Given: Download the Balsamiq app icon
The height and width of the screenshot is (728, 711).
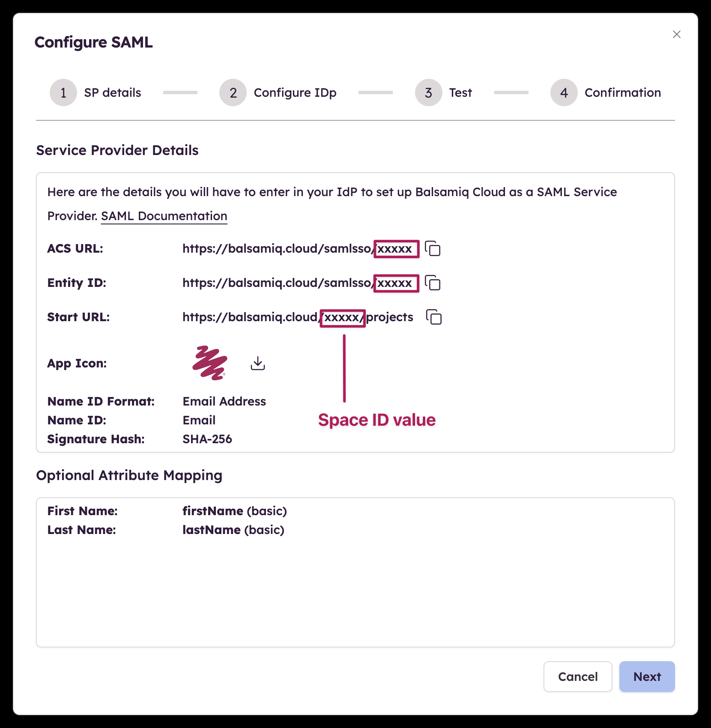Looking at the screenshot, I should pyautogui.click(x=257, y=363).
